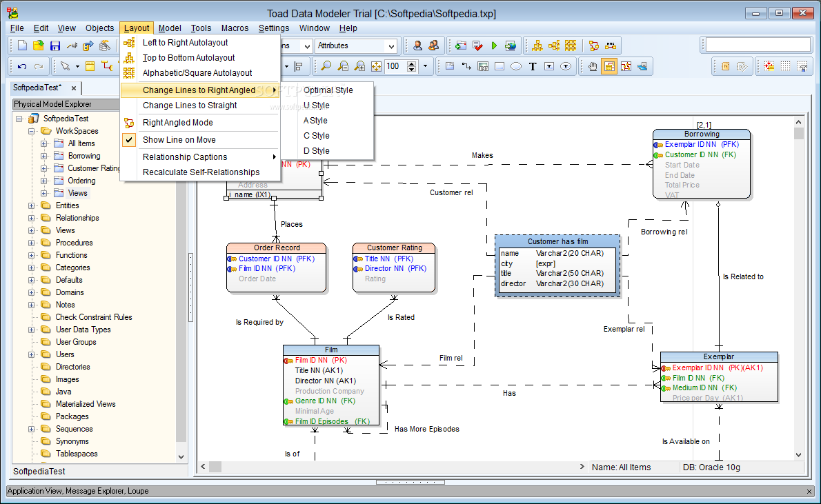Select the IMG image tool
This screenshot has height=504, width=821.
(x=483, y=66)
